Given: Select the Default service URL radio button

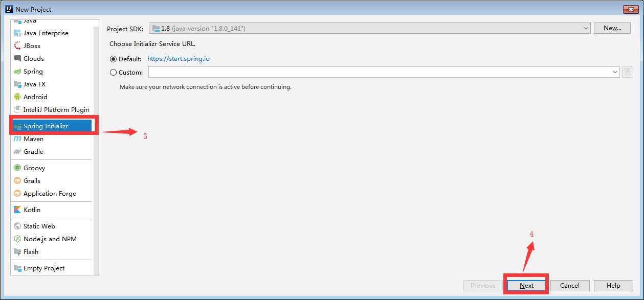Looking at the screenshot, I should [113, 59].
